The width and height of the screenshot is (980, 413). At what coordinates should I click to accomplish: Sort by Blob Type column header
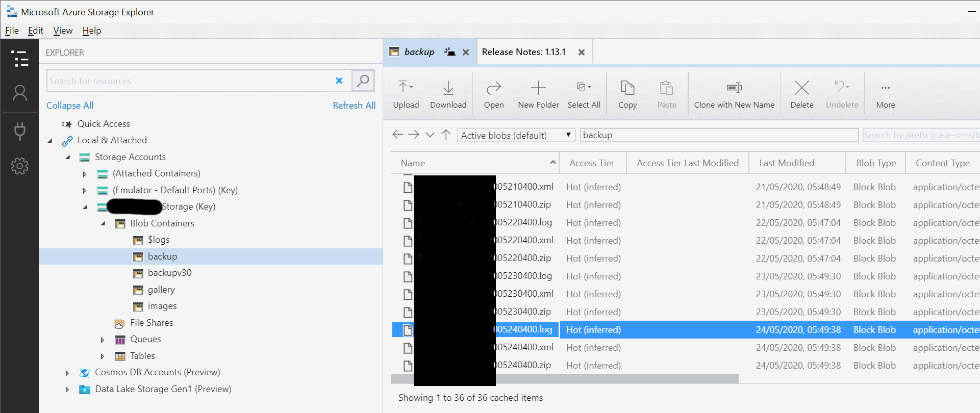(875, 163)
